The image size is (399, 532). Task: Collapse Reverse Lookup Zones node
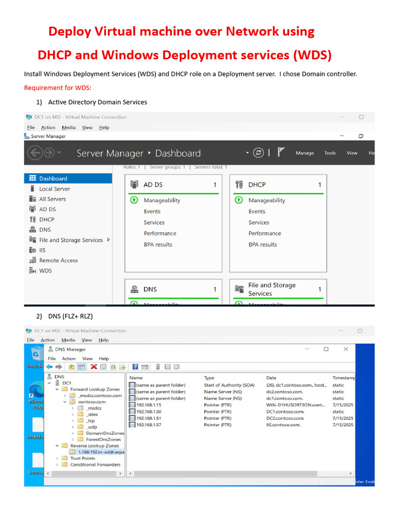click(57, 446)
